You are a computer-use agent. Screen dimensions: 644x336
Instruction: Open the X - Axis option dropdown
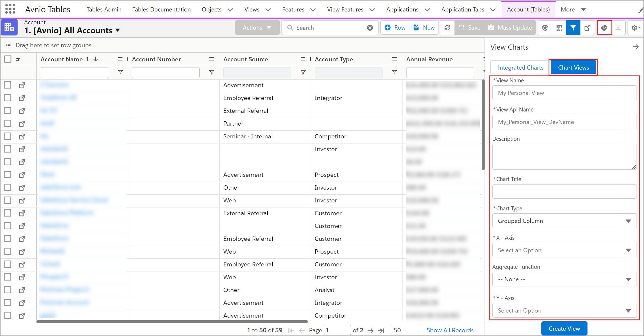point(564,250)
